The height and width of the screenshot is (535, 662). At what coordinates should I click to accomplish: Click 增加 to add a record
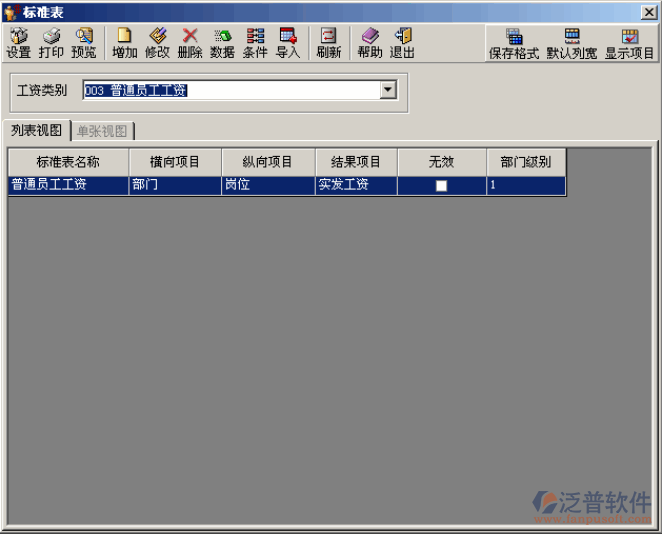[x=125, y=43]
